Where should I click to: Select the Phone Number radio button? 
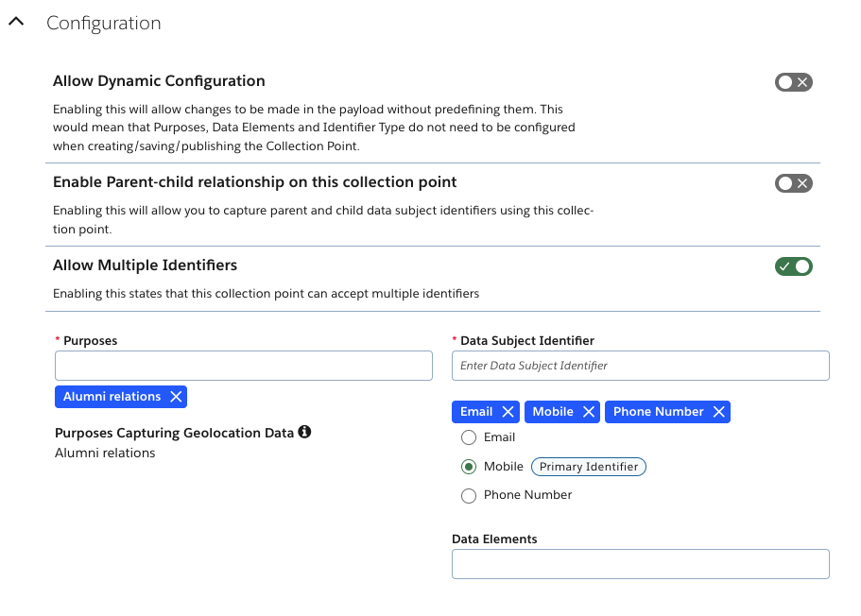[x=469, y=496]
